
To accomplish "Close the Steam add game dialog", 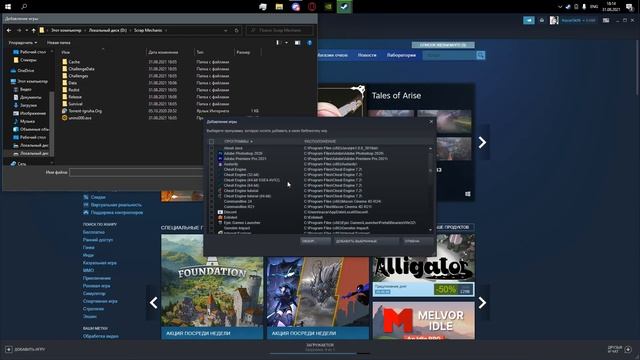I will tap(431, 122).
